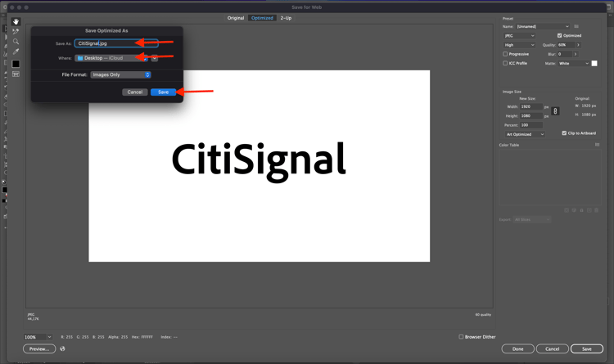Viewport: 614px width, 364px height.
Task: Click the 'Alpha: 255' readout
Action: pos(118,337)
